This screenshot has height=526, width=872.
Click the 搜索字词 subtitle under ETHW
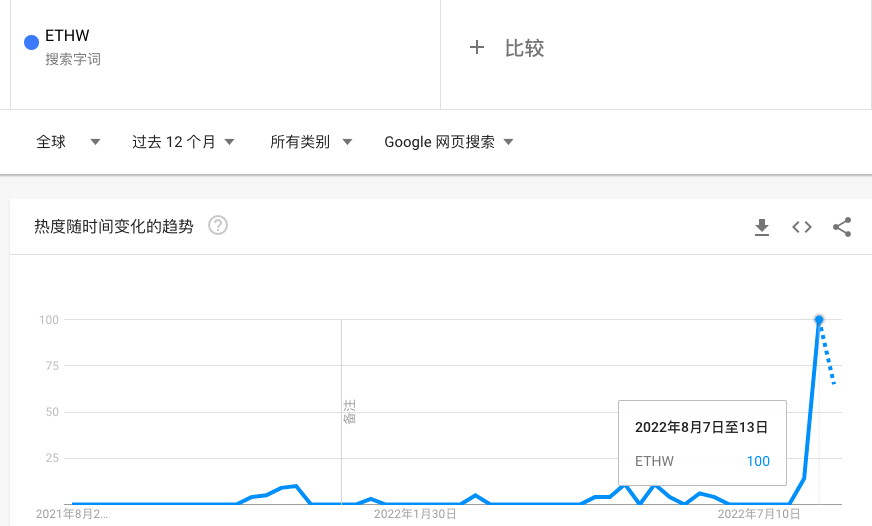(73, 59)
